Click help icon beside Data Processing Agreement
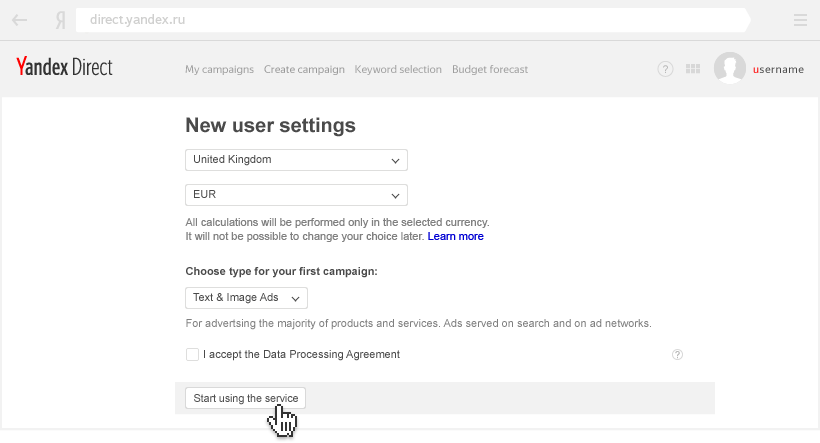 click(x=677, y=354)
